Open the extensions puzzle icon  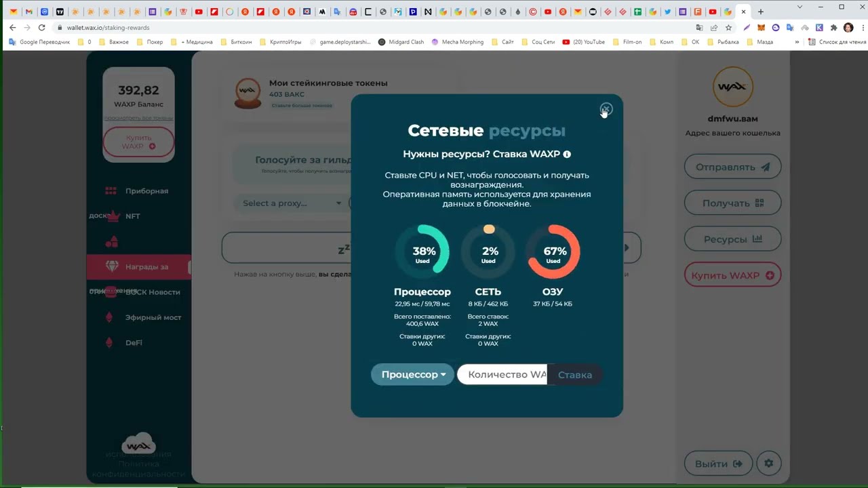(x=833, y=28)
